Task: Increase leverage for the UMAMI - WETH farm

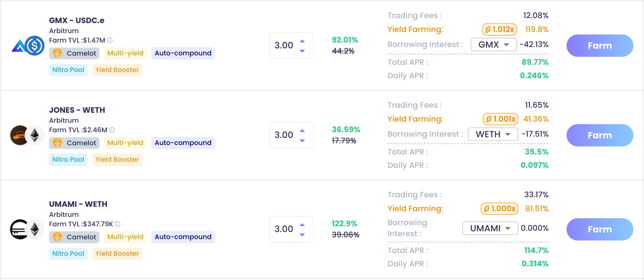Action: coord(302,225)
